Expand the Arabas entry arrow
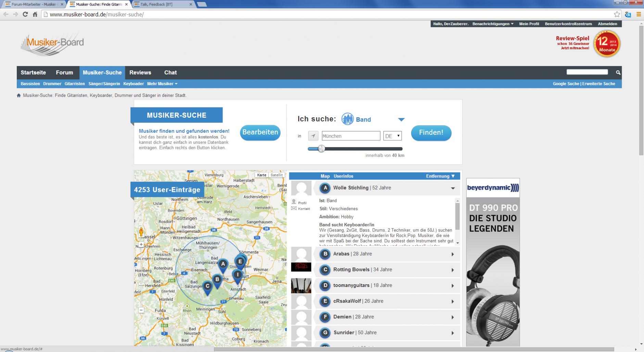 tap(453, 254)
